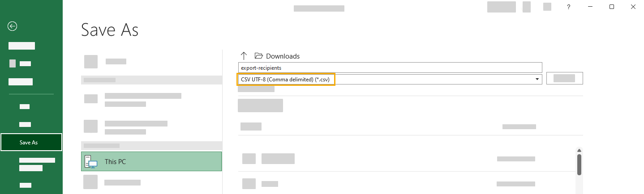Click the button beside file type dropdown
644x194 pixels.
[x=564, y=78]
